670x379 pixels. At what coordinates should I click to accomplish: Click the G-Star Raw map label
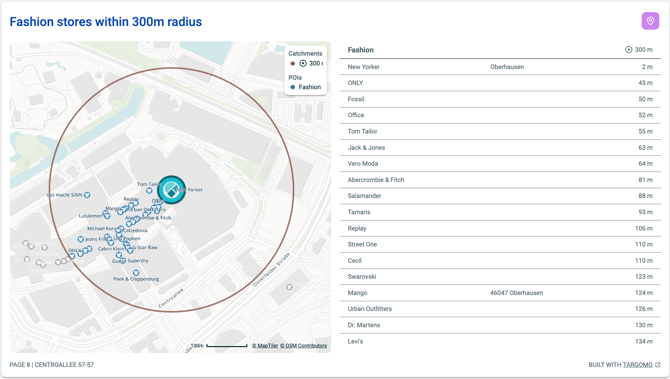coord(146,247)
